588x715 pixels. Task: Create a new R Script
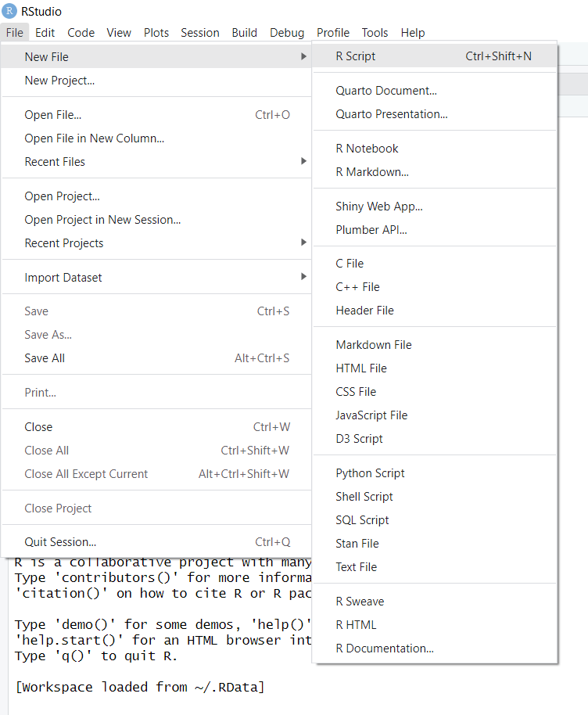click(435, 56)
